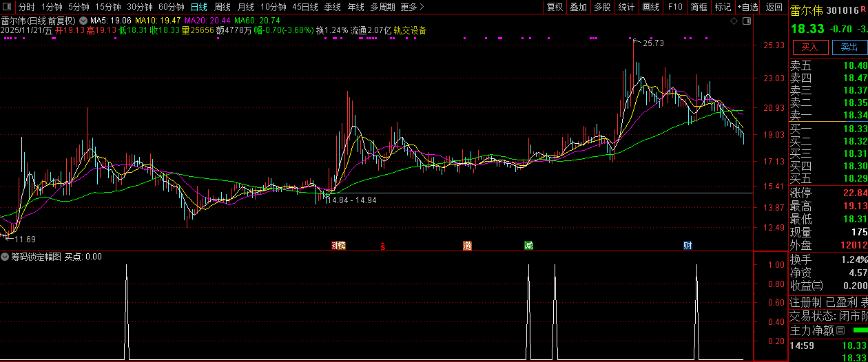Click the 财 event marker icon
The height and width of the screenshot is (362, 868).
click(x=688, y=245)
